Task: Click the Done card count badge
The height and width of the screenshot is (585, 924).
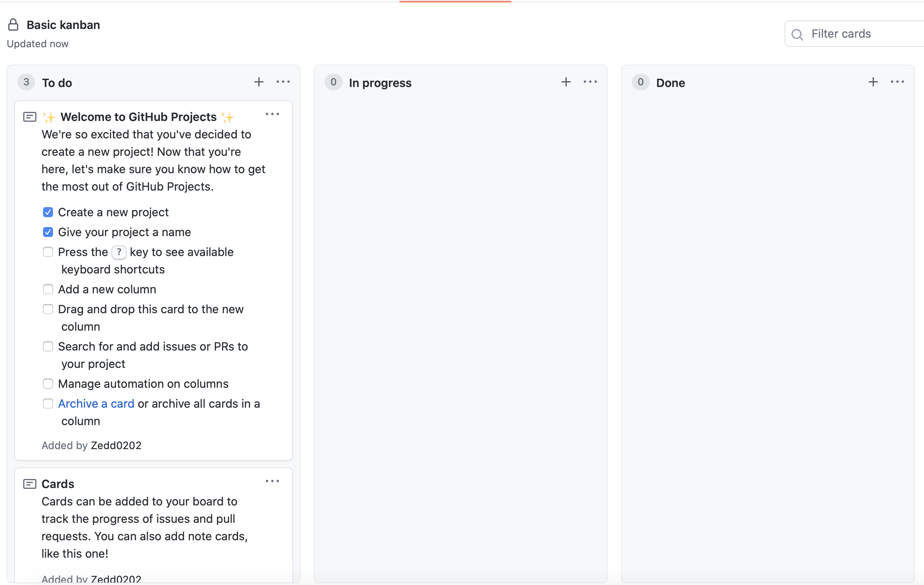Action: [641, 82]
